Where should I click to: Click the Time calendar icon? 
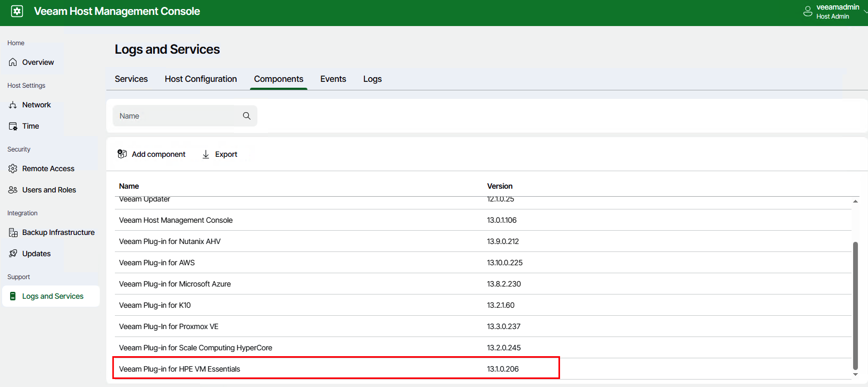[13, 126]
